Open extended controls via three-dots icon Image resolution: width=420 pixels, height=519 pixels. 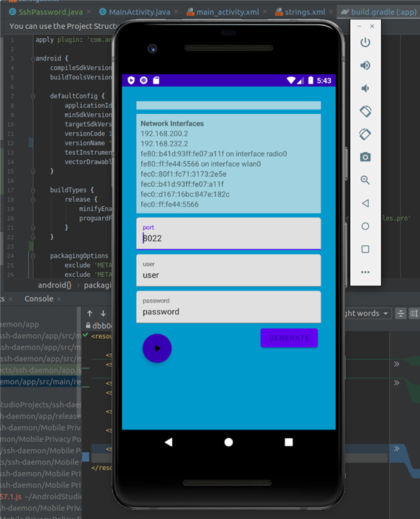(x=365, y=272)
